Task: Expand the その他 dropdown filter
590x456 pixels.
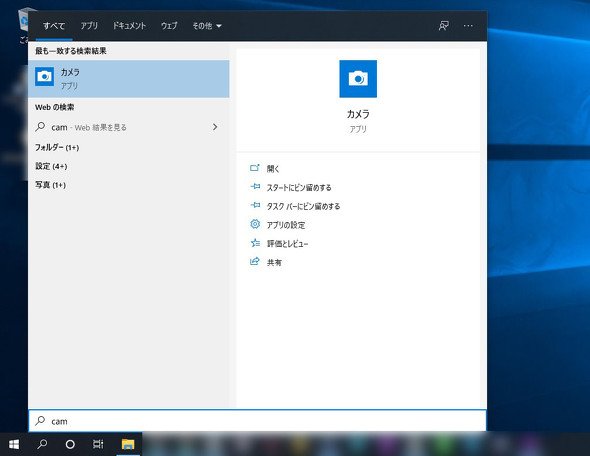Action: (207, 26)
